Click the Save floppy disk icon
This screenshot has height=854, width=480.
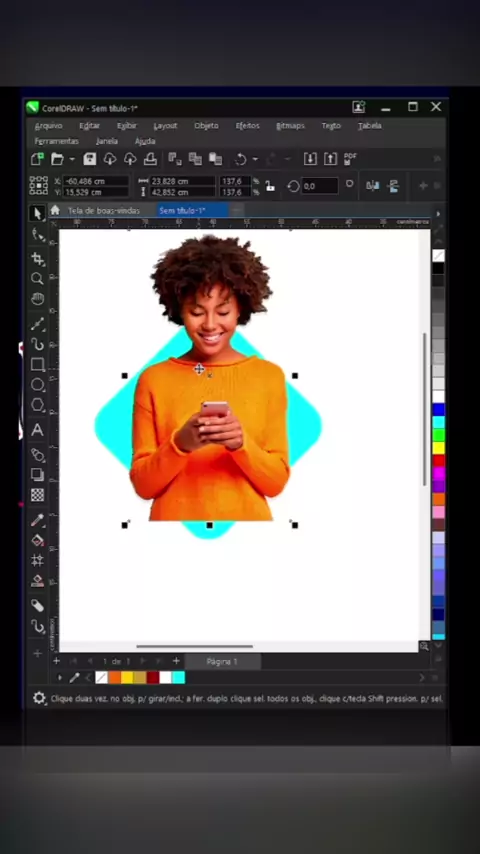pyautogui.click(x=90, y=159)
